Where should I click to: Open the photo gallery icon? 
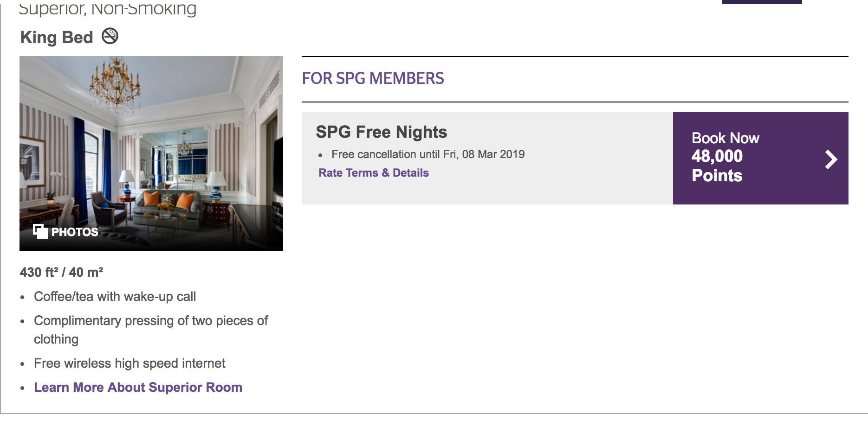tap(40, 231)
